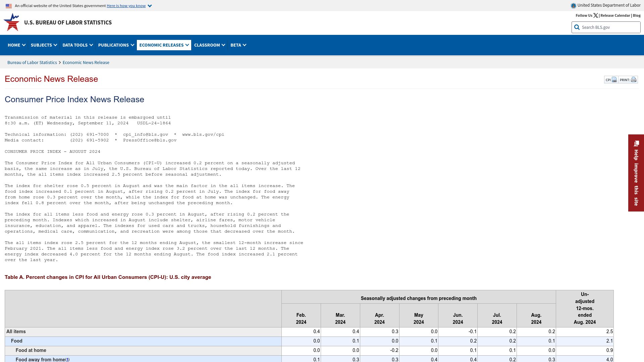Open the CLASSROOM menu
The image size is (644, 362).
(210, 45)
